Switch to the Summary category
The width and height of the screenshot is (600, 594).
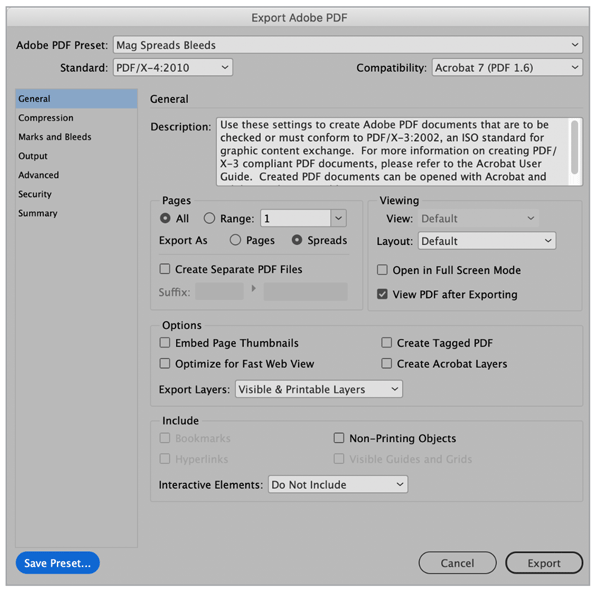coord(77,213)
